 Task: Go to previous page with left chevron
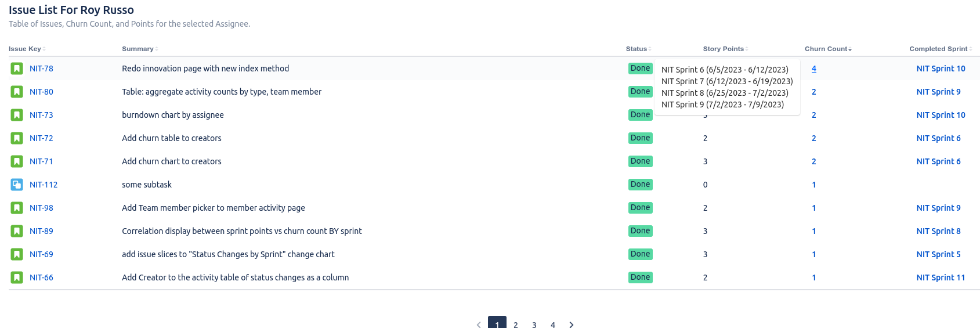click(x=479, y=325)
